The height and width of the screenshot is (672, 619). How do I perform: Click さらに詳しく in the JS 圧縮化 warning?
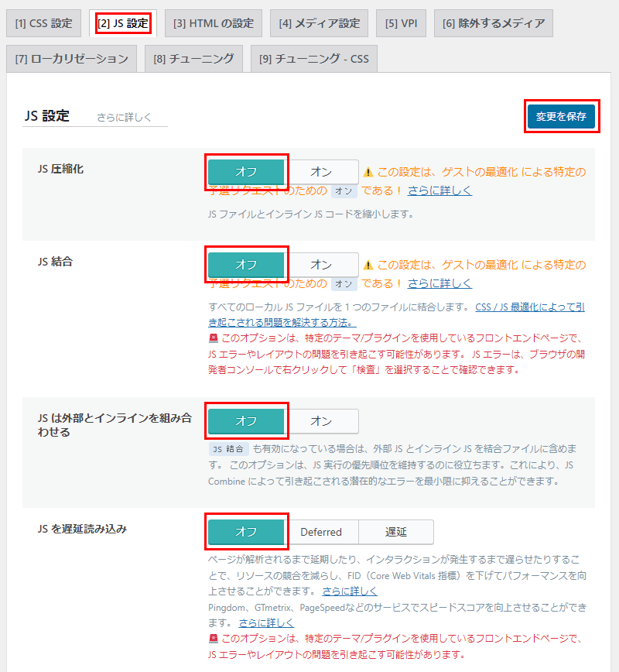(439, 190)
